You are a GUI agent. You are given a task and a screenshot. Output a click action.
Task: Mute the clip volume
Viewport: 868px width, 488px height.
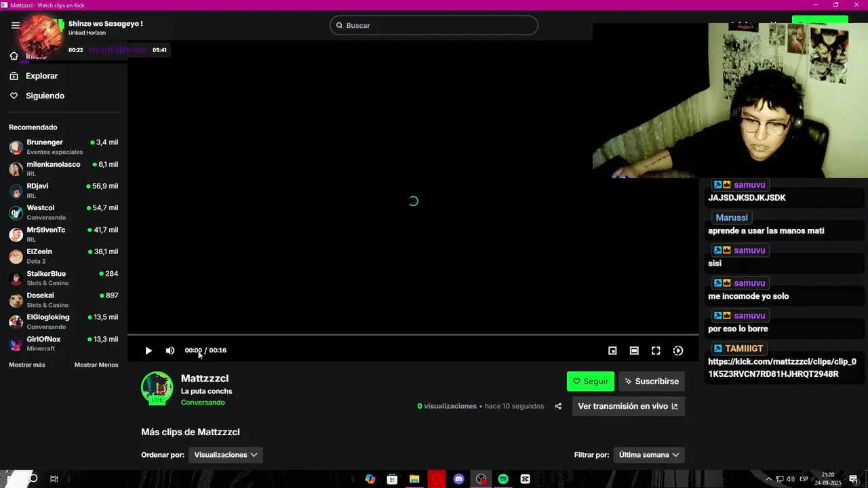click(170, 350)
